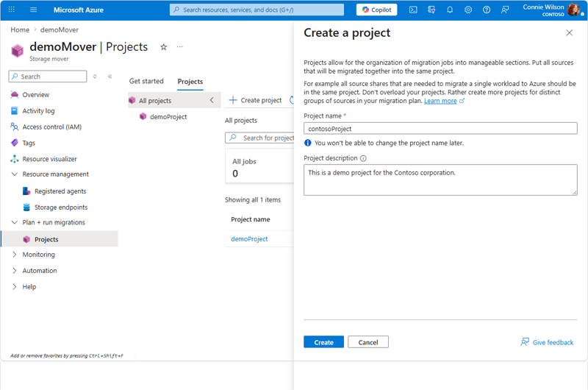Click the project description info icon
This screenshot has height=390, width=588.
tap(363, 158)
